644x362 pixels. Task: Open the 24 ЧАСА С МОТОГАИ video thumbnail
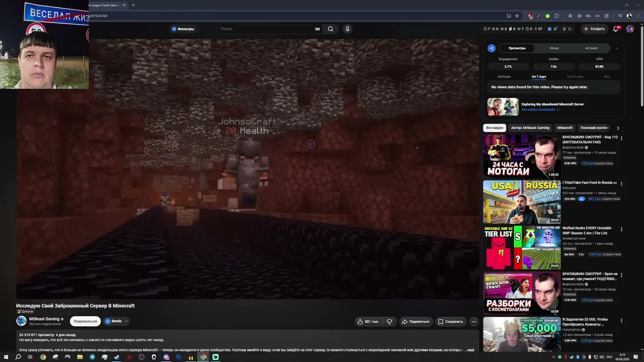coord(522,156)
